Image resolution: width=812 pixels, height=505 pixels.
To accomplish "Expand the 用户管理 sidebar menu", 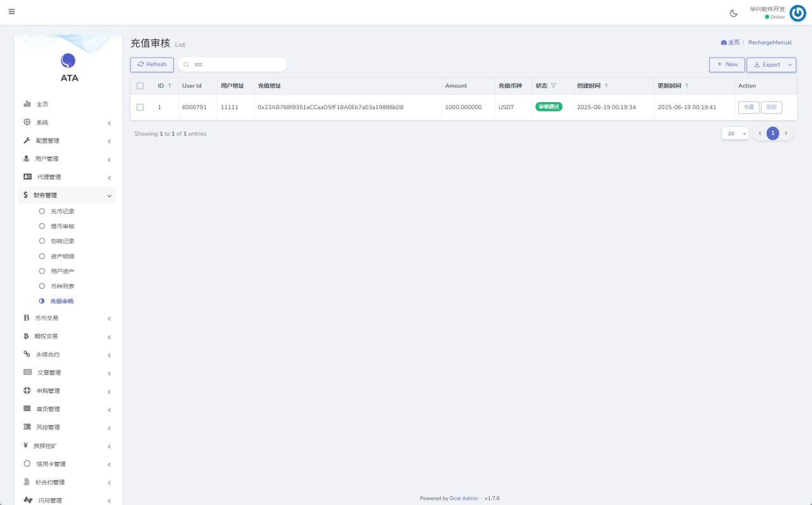I will coord(67,159).
